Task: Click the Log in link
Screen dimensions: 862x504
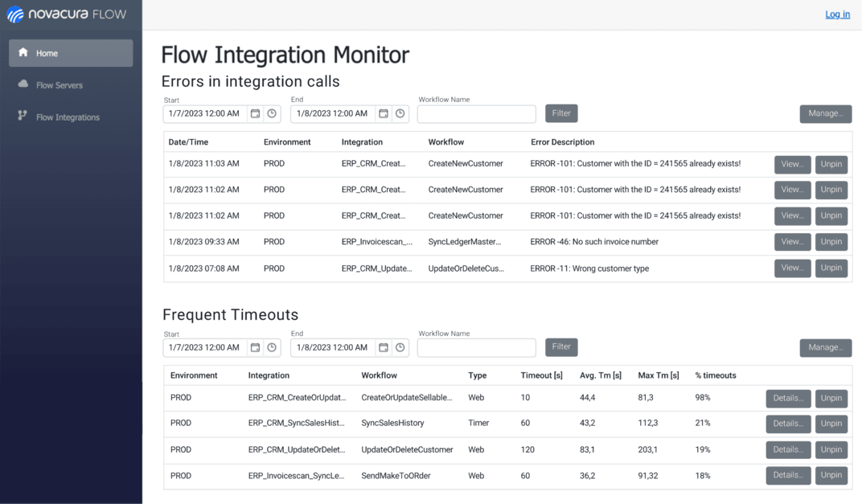Action: point(837,14)
